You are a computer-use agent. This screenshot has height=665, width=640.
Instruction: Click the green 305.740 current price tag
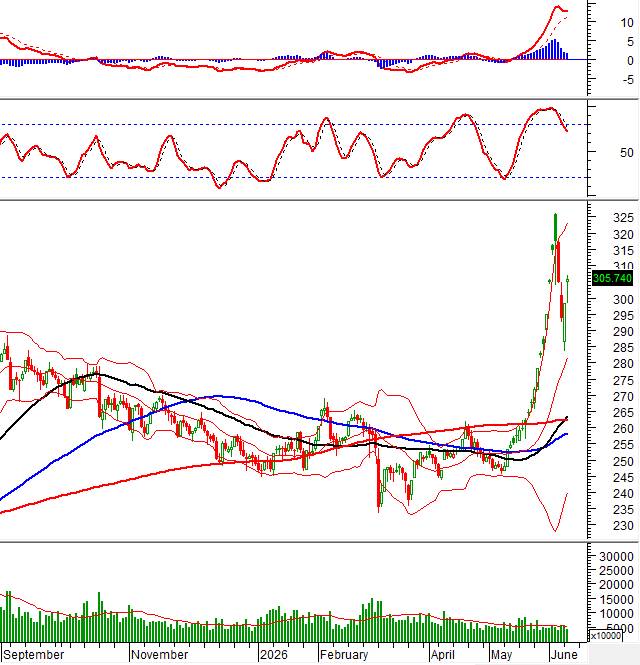[x=612, y=278]
